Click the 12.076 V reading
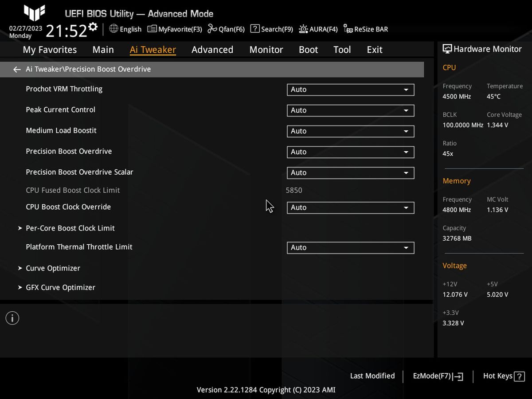The height and width of the screenshot is (399, 532). click(x=455, y=294)
